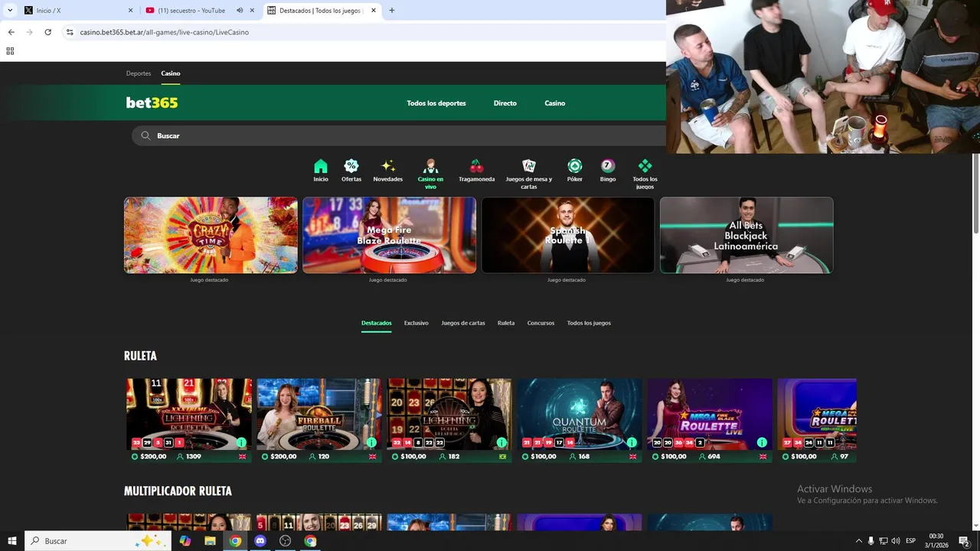This screenshot has width=980, height=551.
Task: Go to Todos los deportes in header
Action: coord(436,103)
